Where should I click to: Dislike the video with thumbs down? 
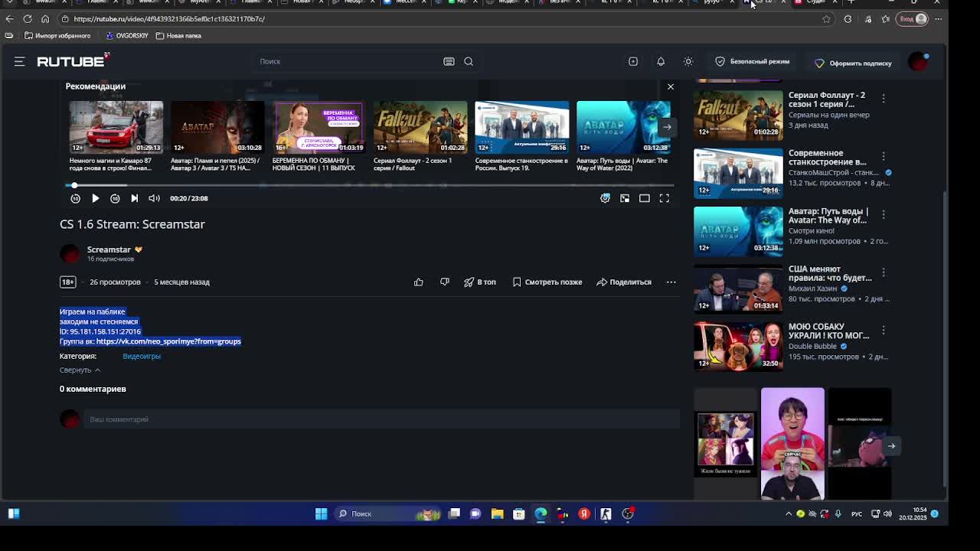(x=445, y=282)
